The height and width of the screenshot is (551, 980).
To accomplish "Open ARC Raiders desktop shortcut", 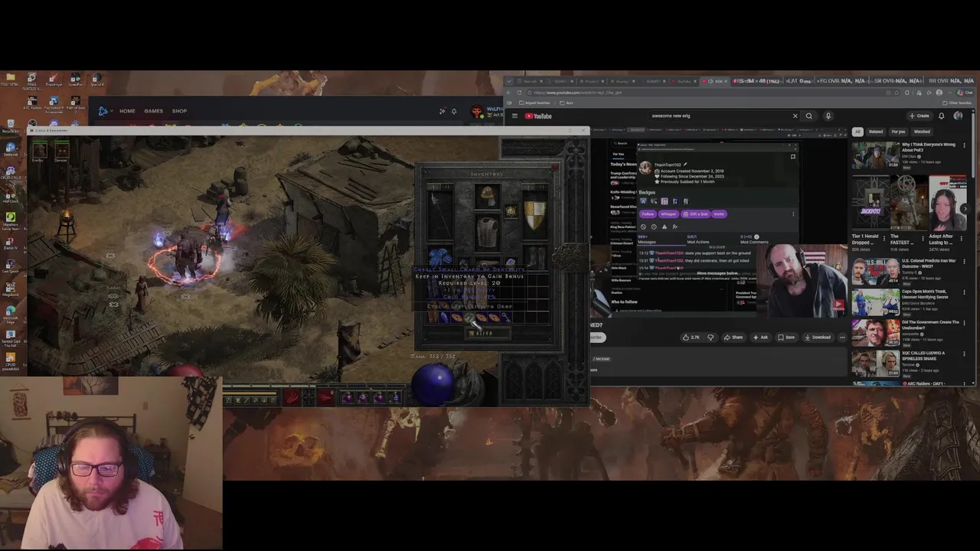I will pyautogui.click(x=31, y=103).
